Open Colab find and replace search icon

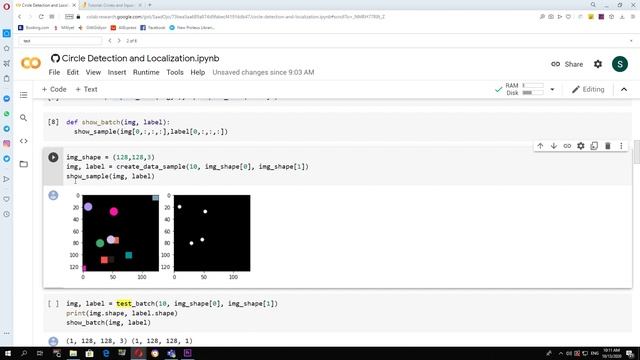coord(24,118)
